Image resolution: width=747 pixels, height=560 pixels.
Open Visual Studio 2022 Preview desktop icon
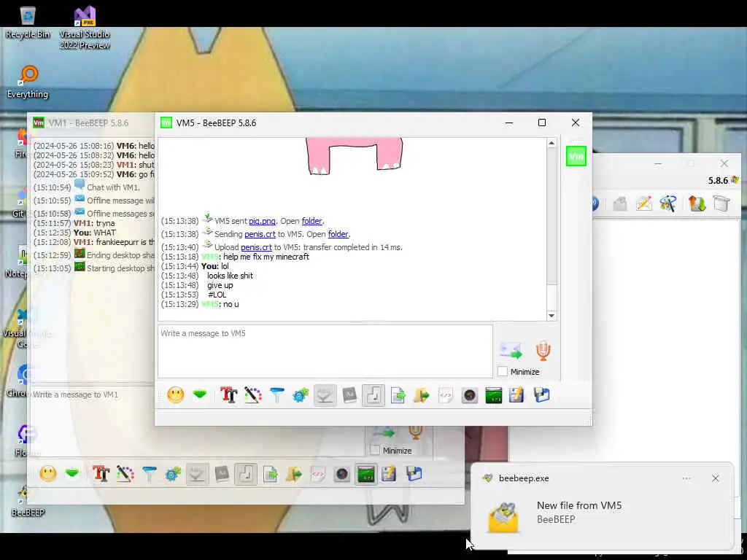tap(85, 28)
